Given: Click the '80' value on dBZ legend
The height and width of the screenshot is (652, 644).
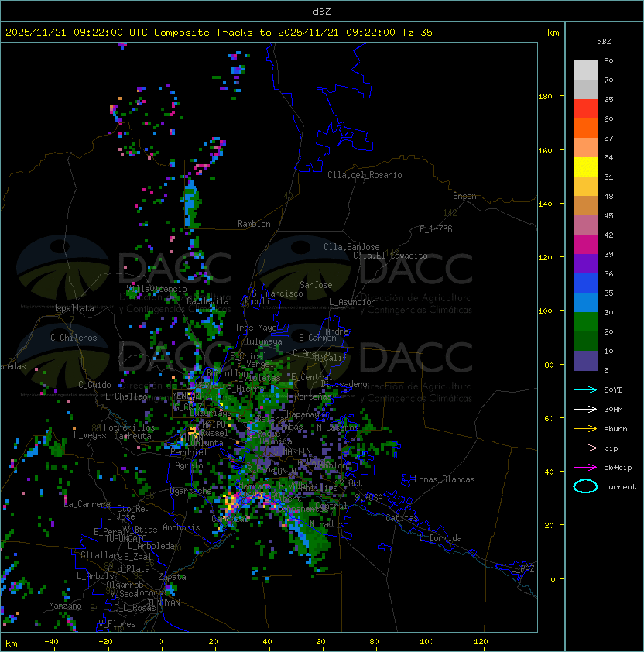Looking at the screenshot, I should 608,60.
